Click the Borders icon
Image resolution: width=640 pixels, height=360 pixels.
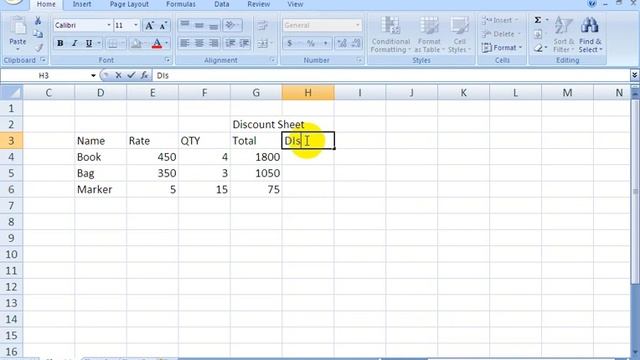112,44
